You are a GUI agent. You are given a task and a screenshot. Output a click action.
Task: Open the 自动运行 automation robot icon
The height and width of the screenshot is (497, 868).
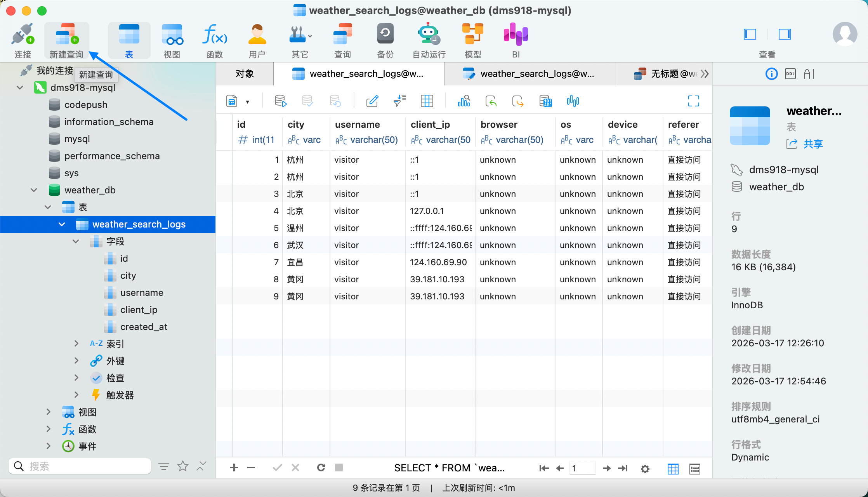pos(429,40)
